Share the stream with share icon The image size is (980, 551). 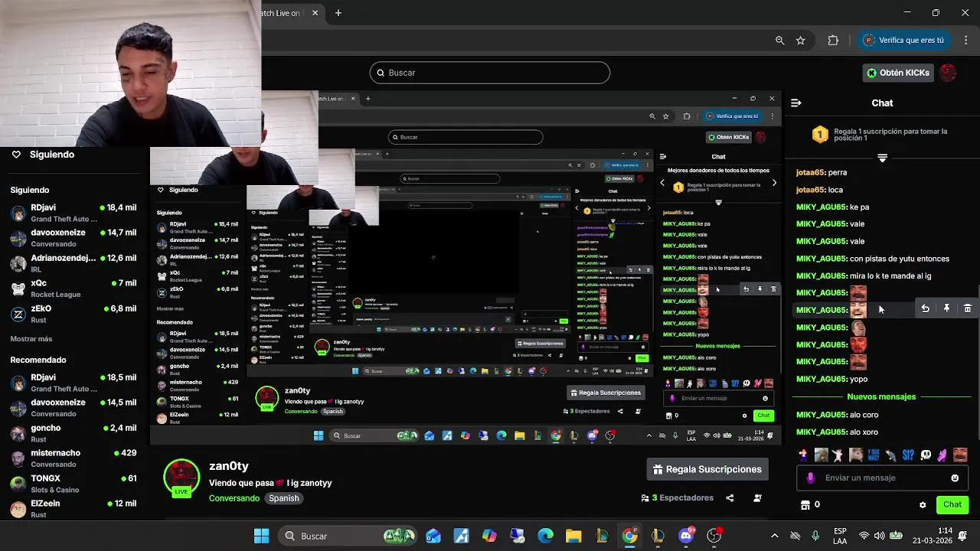tap(730, 497)
